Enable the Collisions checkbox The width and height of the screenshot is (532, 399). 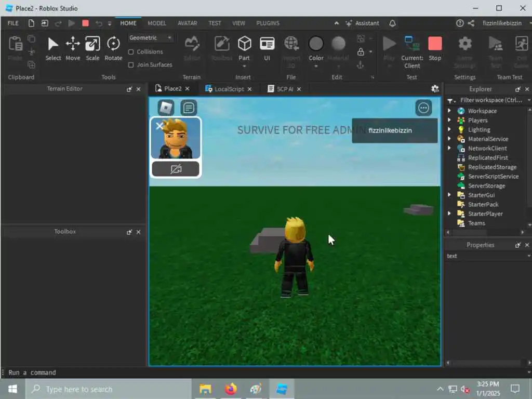131,52
